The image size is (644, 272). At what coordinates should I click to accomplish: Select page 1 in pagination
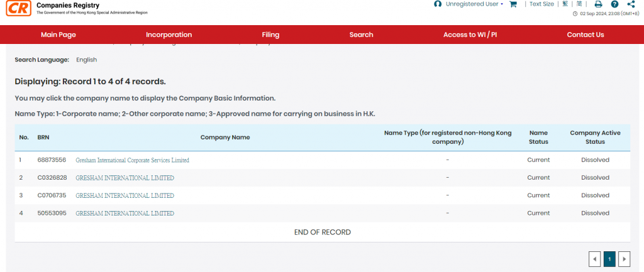pyautogui.click(x=609, y=259)
